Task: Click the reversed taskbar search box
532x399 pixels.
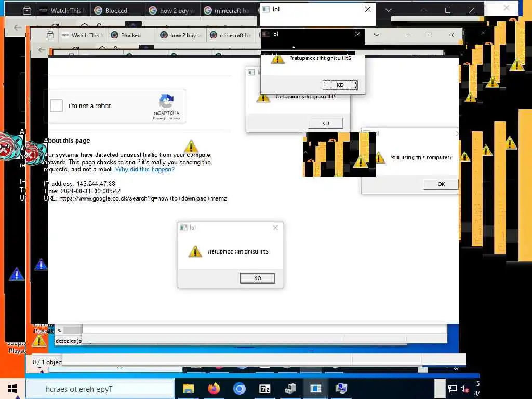Action: point(100,389)
